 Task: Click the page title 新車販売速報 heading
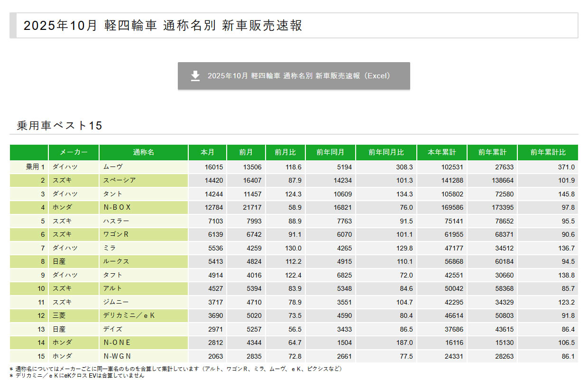[163, 26]
